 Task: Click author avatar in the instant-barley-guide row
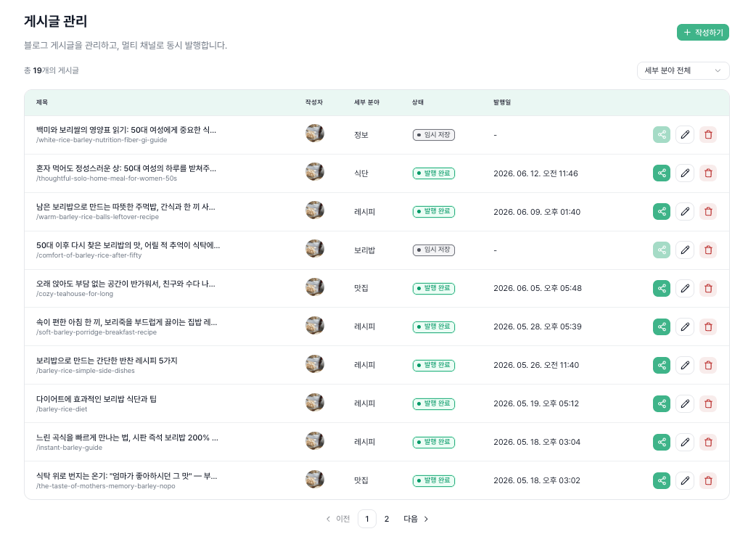click(x=315, y=440)
